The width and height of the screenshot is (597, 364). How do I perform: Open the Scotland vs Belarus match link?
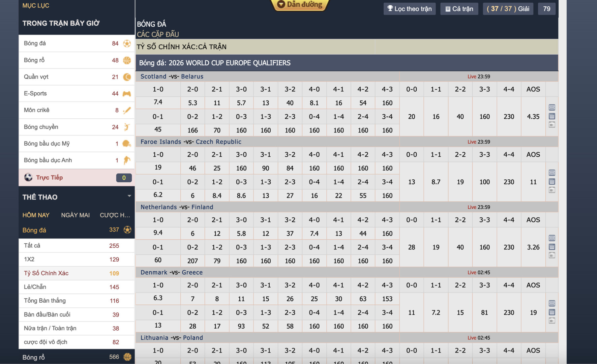(x=172, y=77)
